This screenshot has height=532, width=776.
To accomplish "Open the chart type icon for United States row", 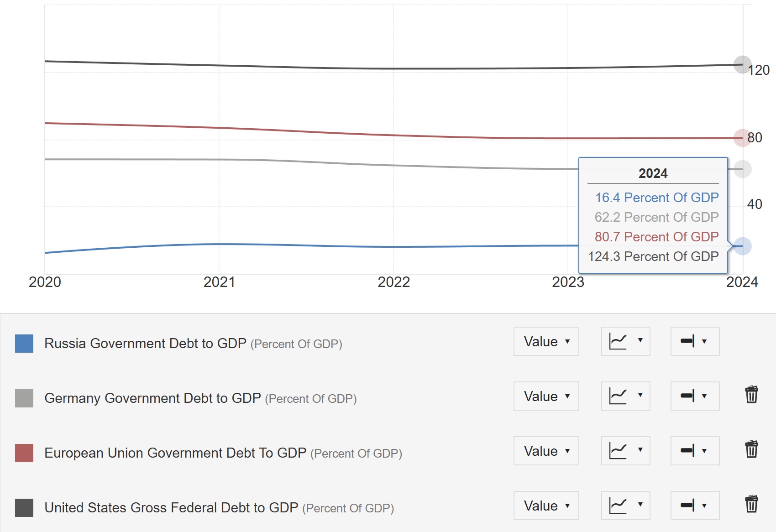I will click(x=625, y=506).
